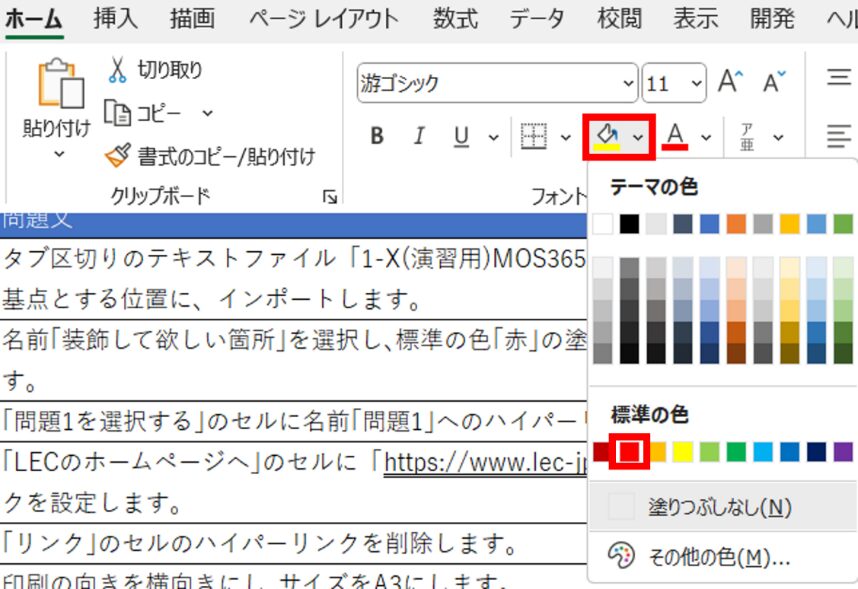
Task: Select the cell starting 印刷の向きを横向きにし
Action: (x=293, y=578)
